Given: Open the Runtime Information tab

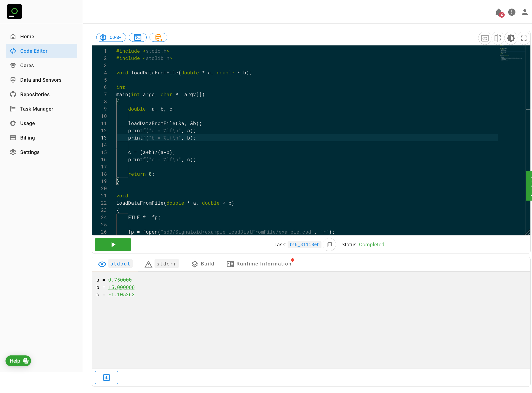Looking at the screenshot, I should 259,264.
